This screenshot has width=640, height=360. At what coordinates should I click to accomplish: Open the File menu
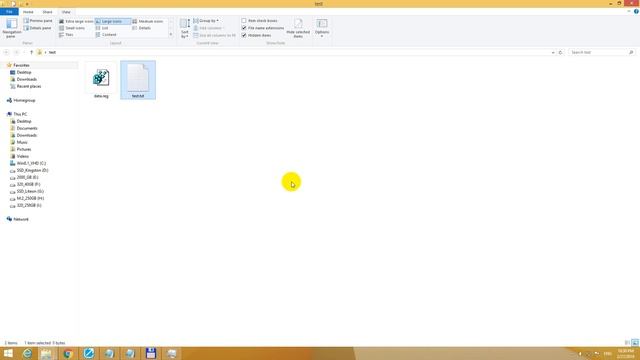[9, 12]
